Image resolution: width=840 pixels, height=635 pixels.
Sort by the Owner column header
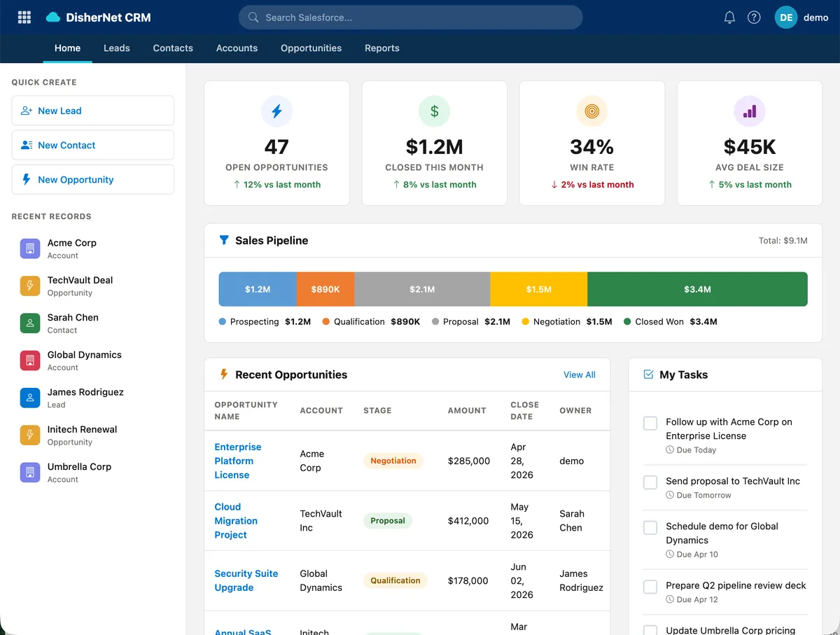point(575,410)
